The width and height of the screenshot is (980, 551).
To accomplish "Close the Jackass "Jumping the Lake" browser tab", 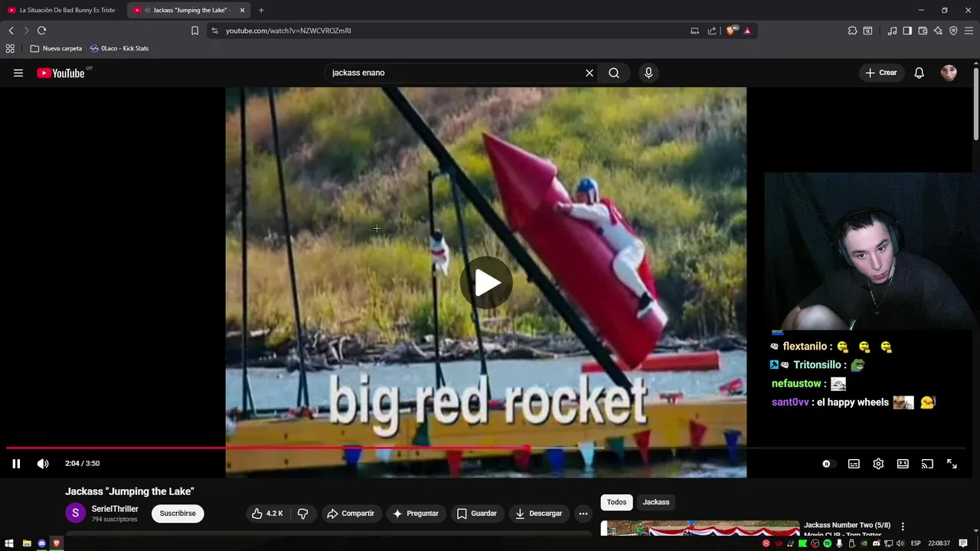I will [243, 10].
